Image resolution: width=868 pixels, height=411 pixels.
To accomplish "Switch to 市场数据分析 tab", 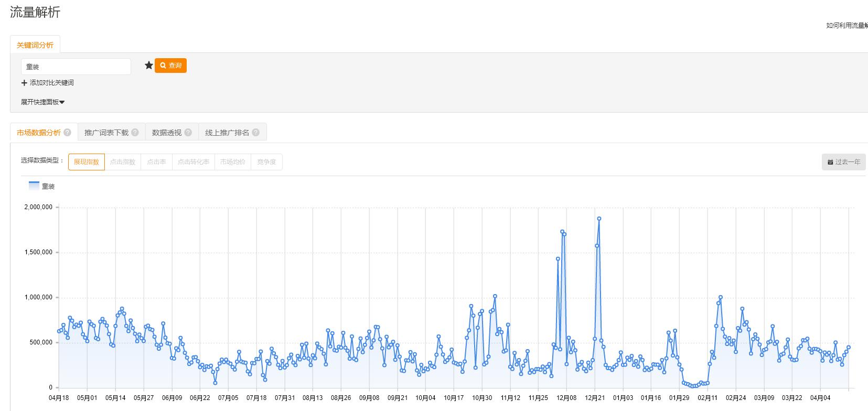I will 44,132.
